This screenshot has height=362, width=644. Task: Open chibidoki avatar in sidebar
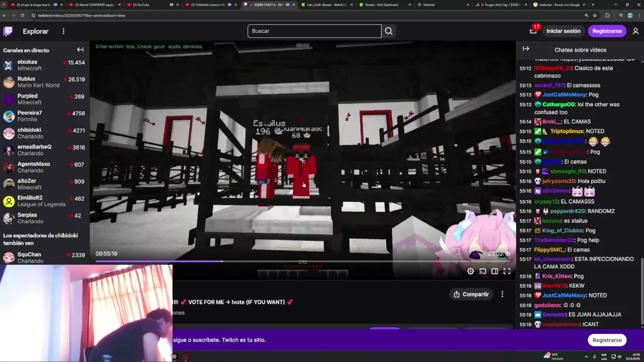(x=9, y=133)
